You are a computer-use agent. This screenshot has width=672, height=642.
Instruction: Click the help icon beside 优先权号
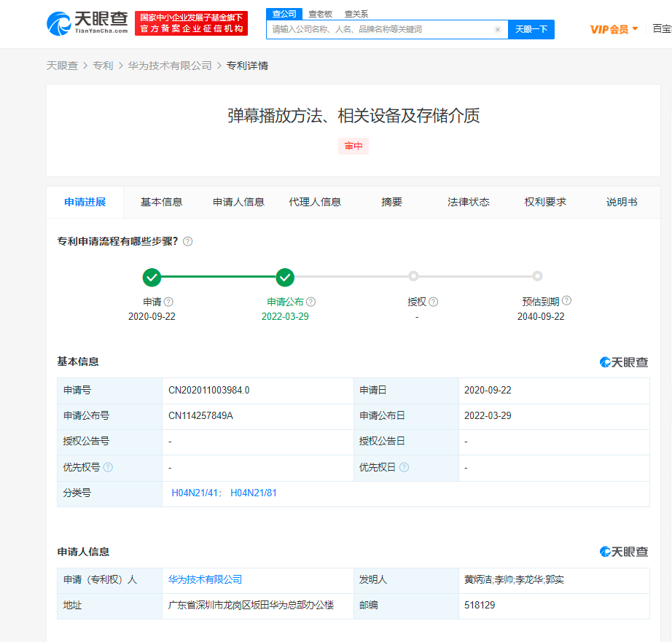108,468
